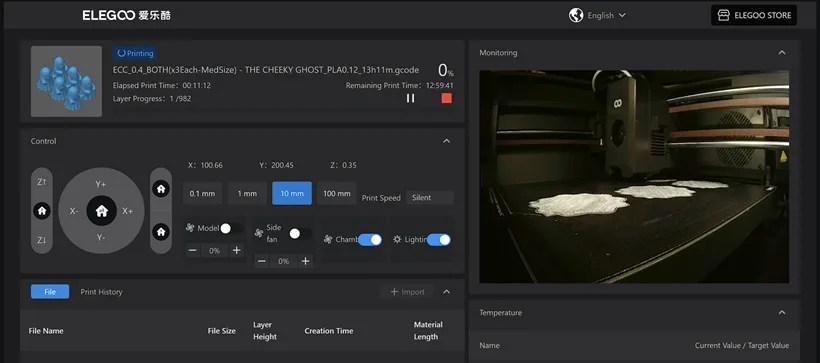Viewport: 820px width, 363px height.
Task: Click Side fan percentage field
Action: coord(283,261)
